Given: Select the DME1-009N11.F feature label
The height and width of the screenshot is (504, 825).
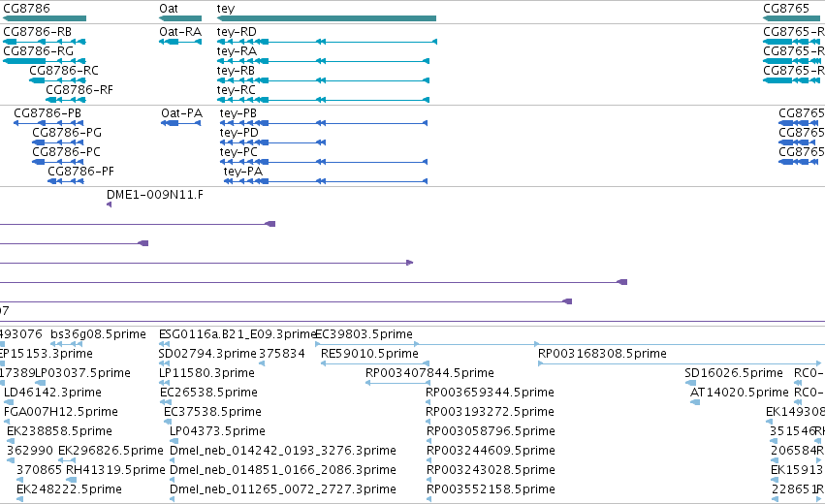Looking at the screenshot, I should pos(155,195).
